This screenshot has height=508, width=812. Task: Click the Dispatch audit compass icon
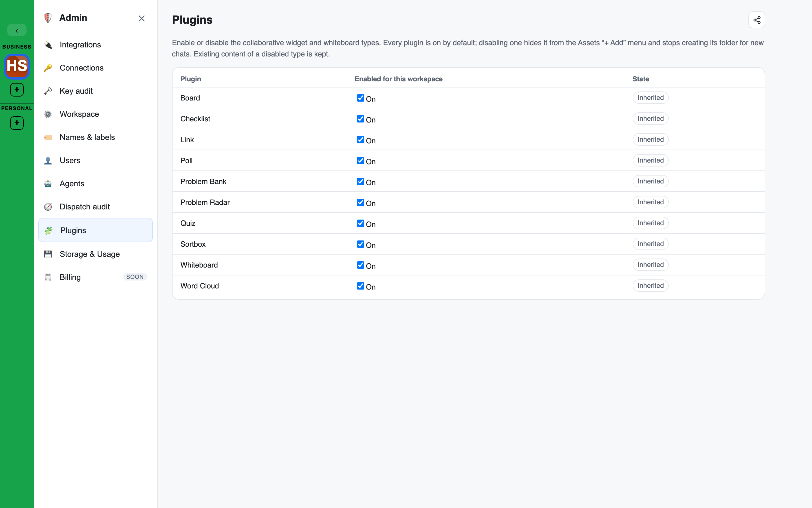48,207
